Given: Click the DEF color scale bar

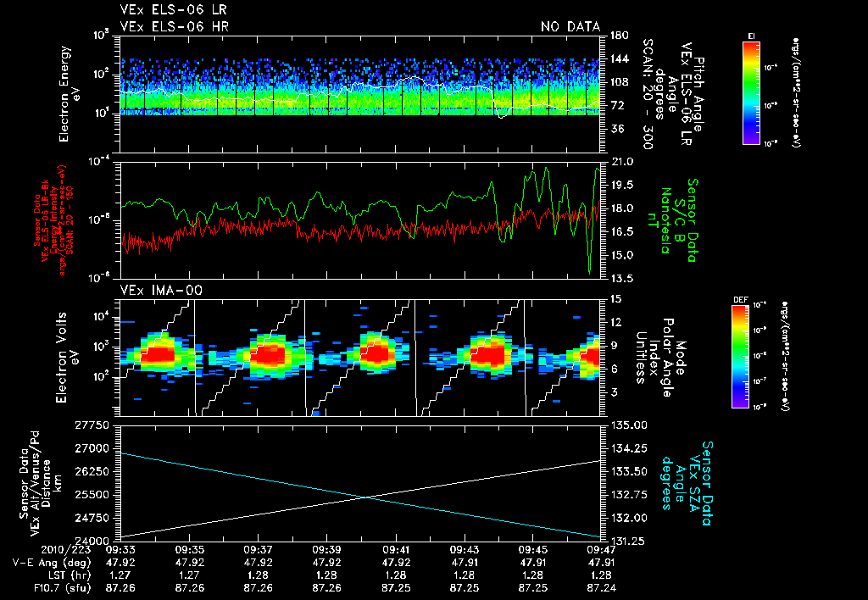Looking at the screenshot, I should tap(741, 357).
